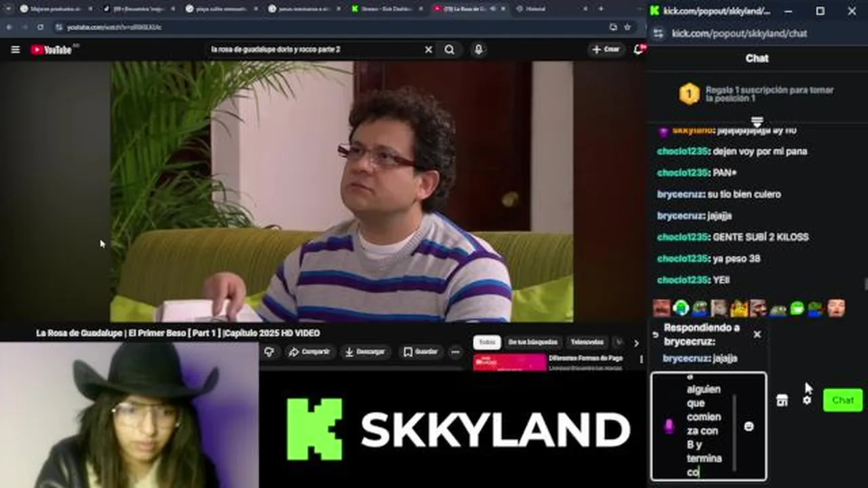Open the YouTube hamburger guide menu
868x488 pixels.
[15, 49]
